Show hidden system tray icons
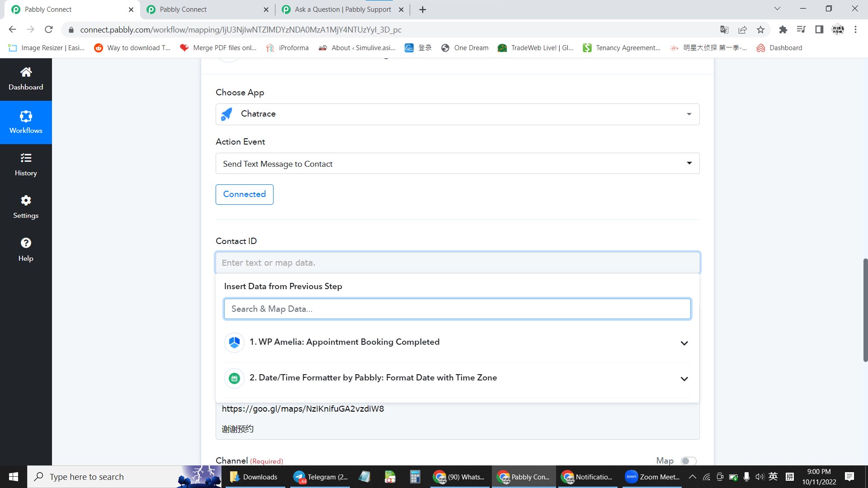 [692, 477]
